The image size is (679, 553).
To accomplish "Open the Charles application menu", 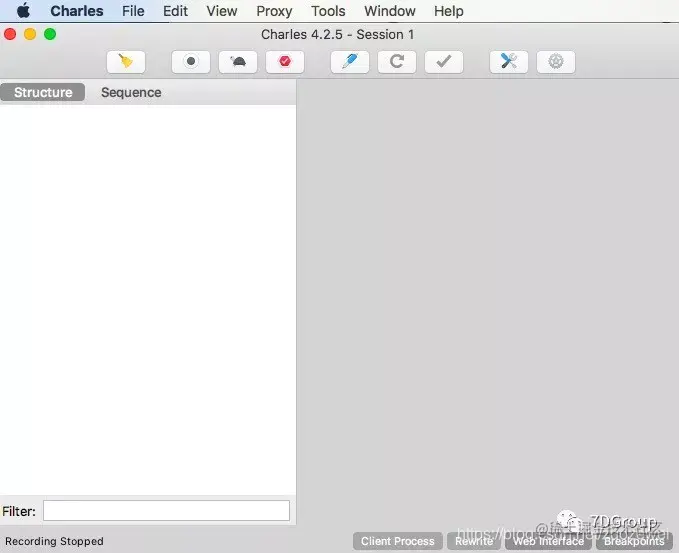I will pyautogui.click(x=77, y=11).
